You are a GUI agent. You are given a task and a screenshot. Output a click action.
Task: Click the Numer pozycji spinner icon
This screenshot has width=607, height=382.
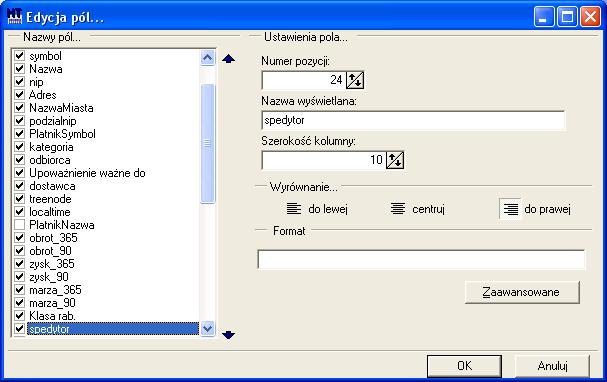[x=355, y=81]
